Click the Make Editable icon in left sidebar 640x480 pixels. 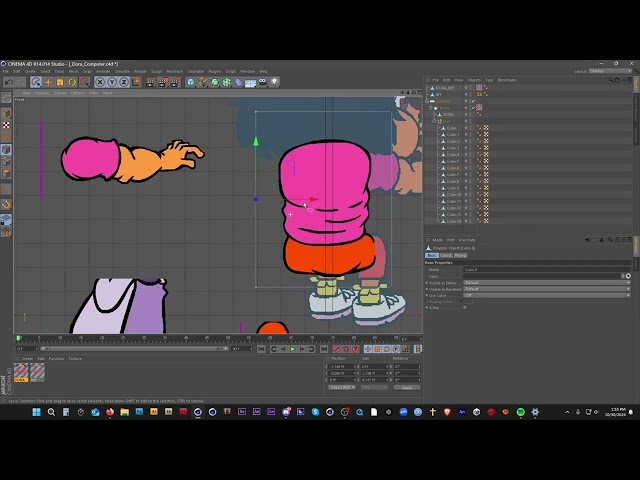(x=6, y=98)
